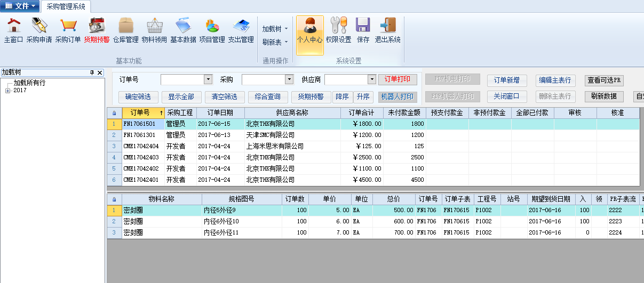Open 刷新表 dropdown in ribbon

tap(275, 42)
